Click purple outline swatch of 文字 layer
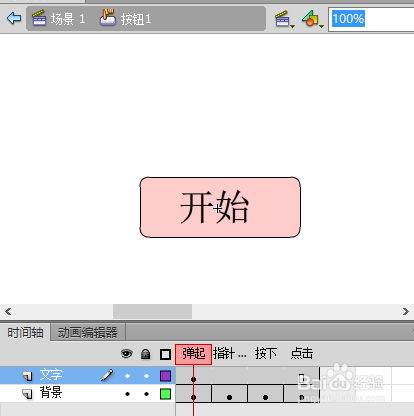Viewport: 414px width, 416px height. 165,376
